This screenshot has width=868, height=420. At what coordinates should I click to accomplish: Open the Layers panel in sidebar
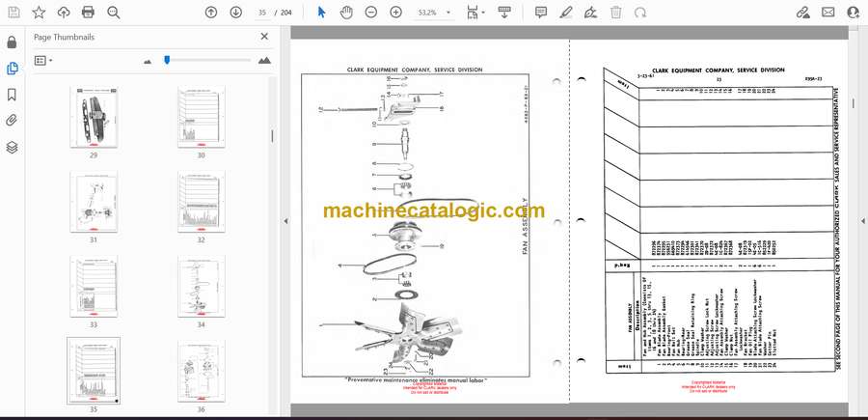[x=13, y=147]
